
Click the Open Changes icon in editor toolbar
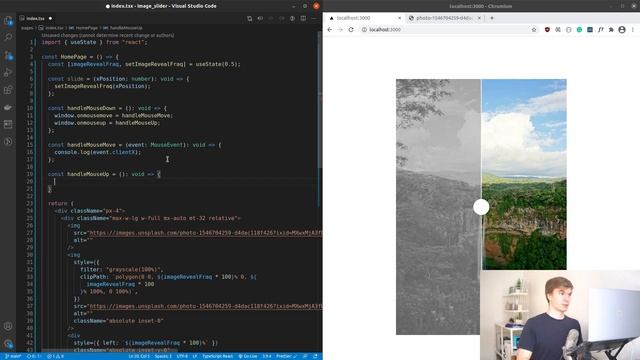pos(249,18)
